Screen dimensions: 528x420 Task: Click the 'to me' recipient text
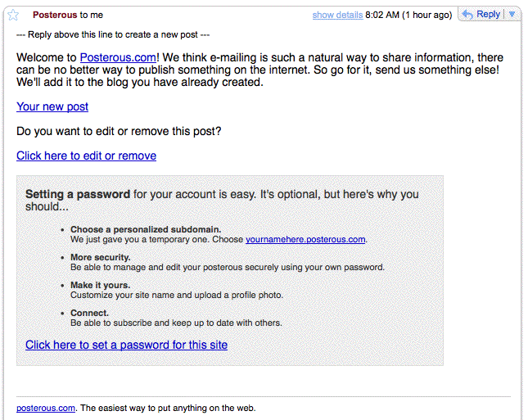coord(92,15)
